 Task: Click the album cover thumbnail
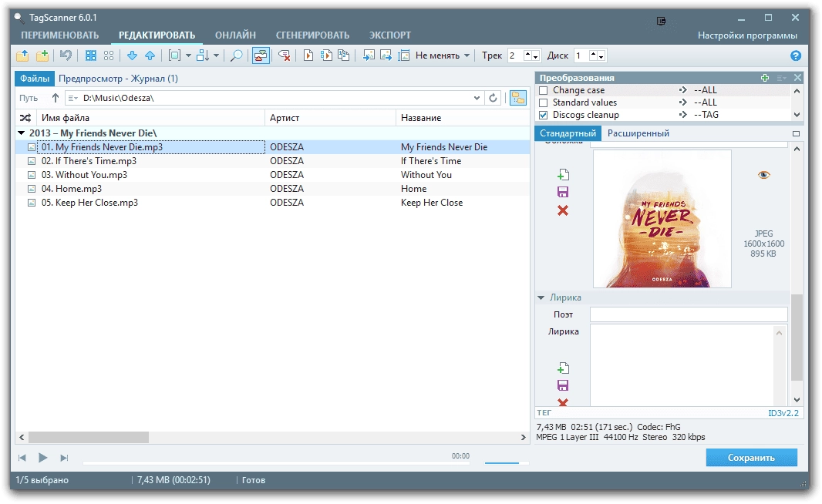click(x=662, y=219)
